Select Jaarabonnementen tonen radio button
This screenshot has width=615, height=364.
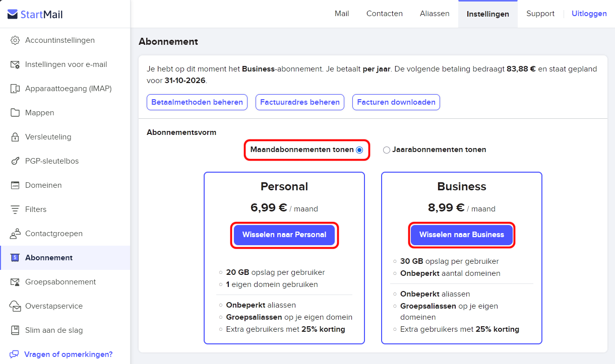point(387,150)
